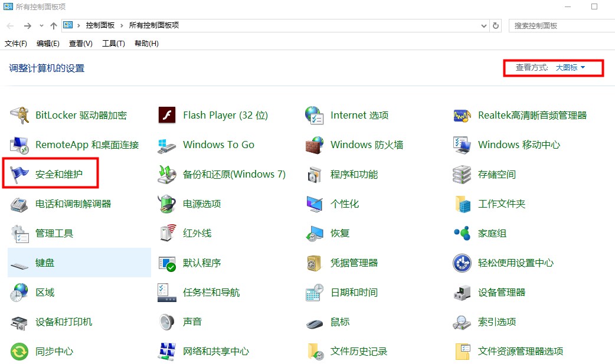Open 安全和维护 flag icon

[19, 175]
